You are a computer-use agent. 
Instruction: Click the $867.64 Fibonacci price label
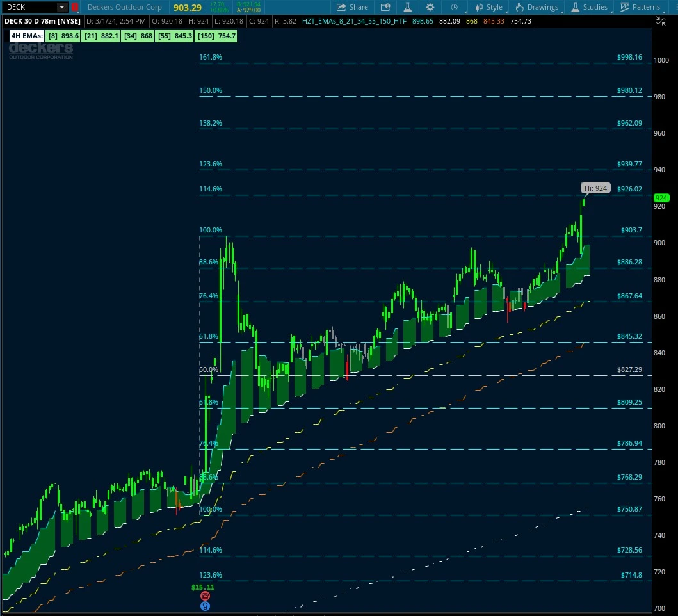[x=629, y=296]
